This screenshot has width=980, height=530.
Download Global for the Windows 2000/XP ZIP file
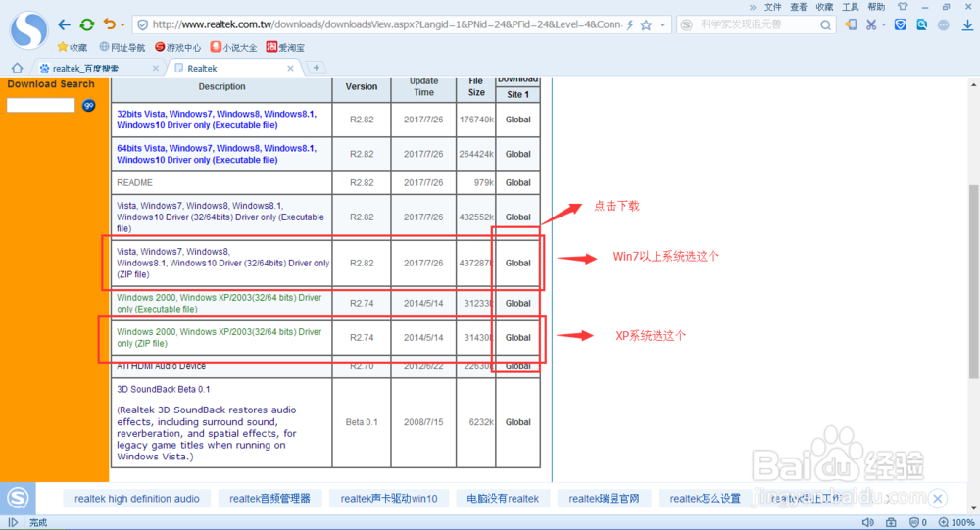(x=517, y=338)
